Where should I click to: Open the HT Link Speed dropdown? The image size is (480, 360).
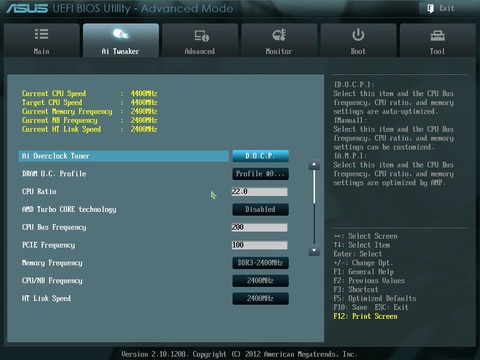pos(260,298)
